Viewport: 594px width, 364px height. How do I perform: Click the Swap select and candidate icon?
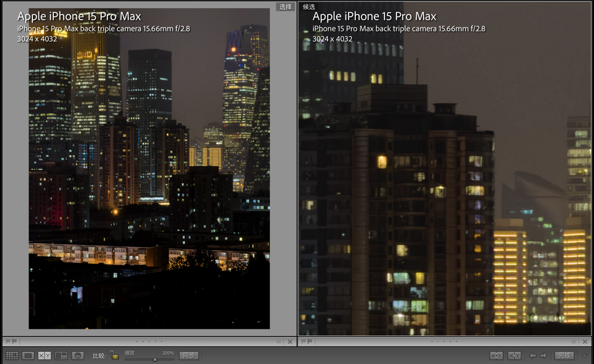pos(496,356)
